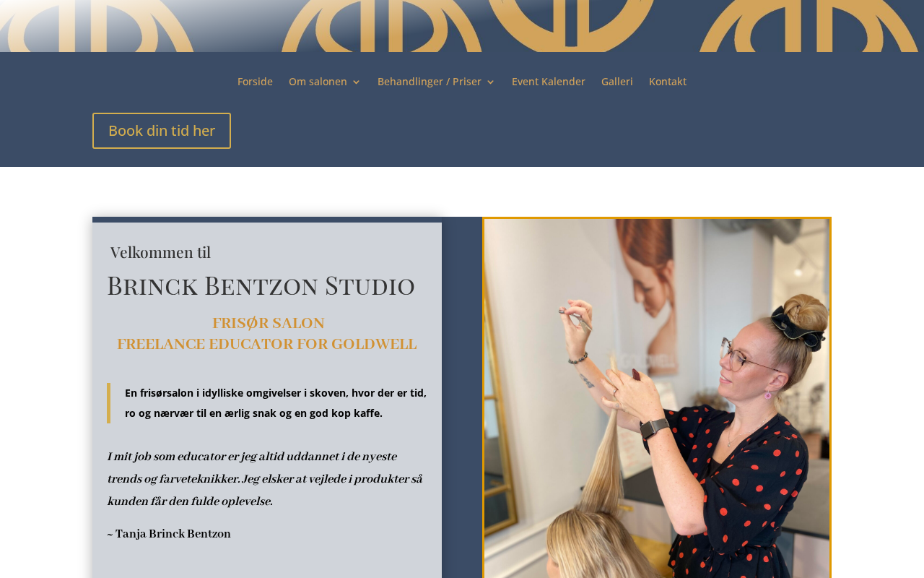Open the Forside home page link
The image size is (924, 578).
click(x=255, y=82)
